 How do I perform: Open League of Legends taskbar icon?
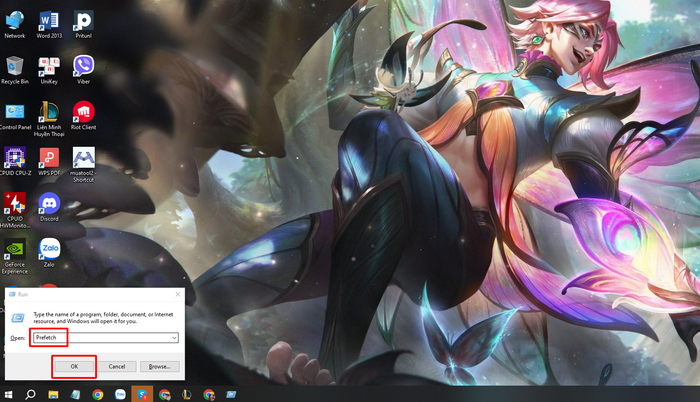pyautogui.click(x=187, y=394)
